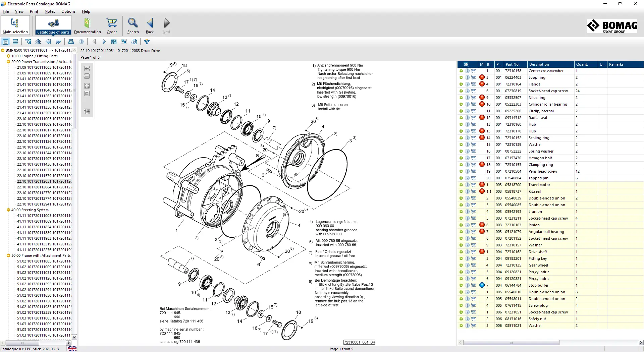Open the Print menu

pos(34,11)
